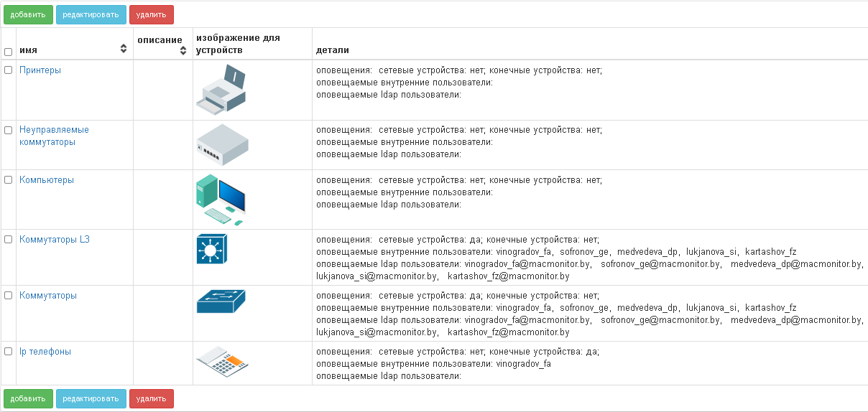Check the Ip телефоны row checkbox
The width and height of the screenshot is (868, 412).
click(x=9, y=352)
